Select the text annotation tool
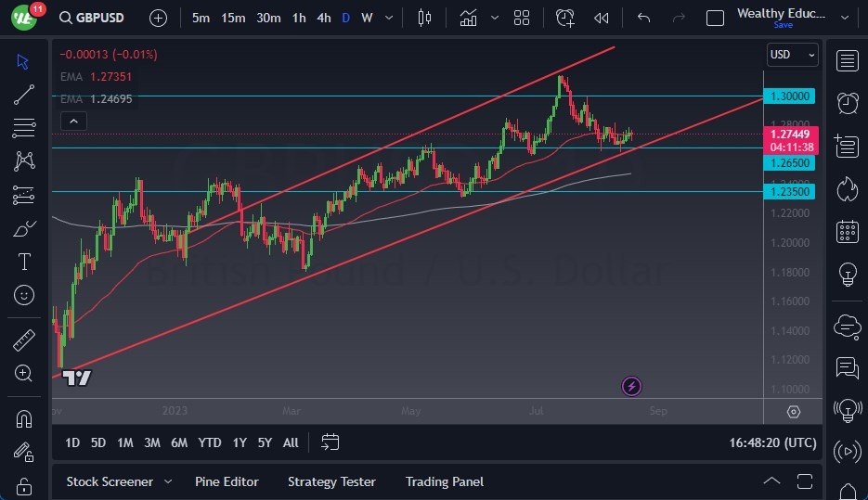Screen dimensions: 868x500 click(x=24, y=262)
